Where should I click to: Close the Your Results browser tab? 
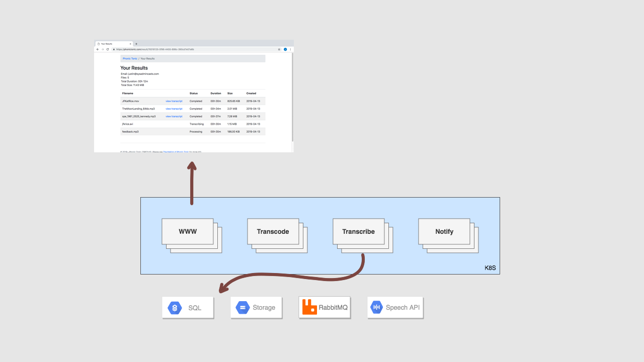(x=130, y=44)
